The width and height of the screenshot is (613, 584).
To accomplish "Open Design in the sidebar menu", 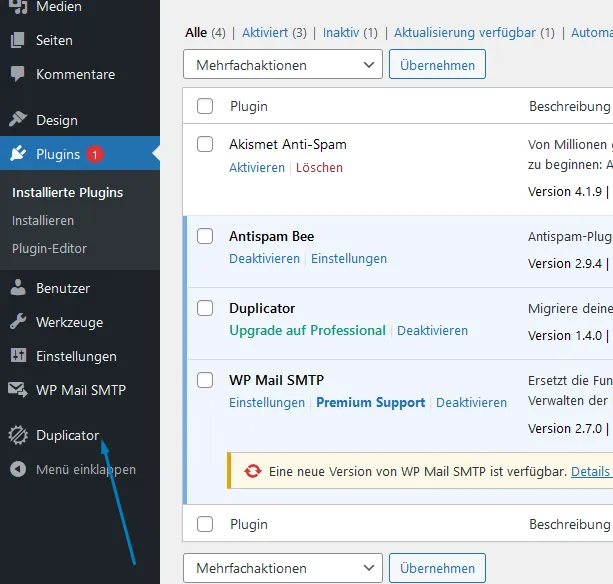I will point(57,120).
